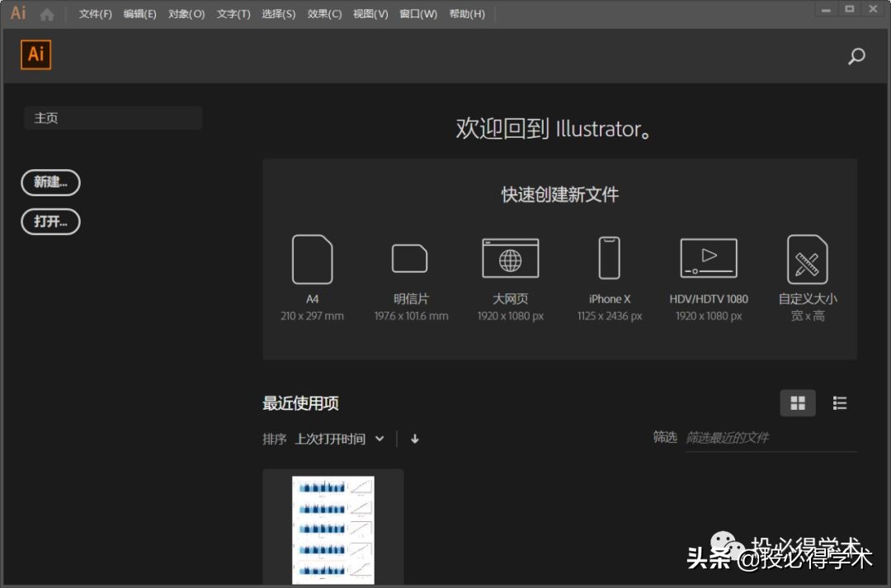Toggle the sort direction arrow
The height and width of the screenshot is (588, 891).
[414, 439]
